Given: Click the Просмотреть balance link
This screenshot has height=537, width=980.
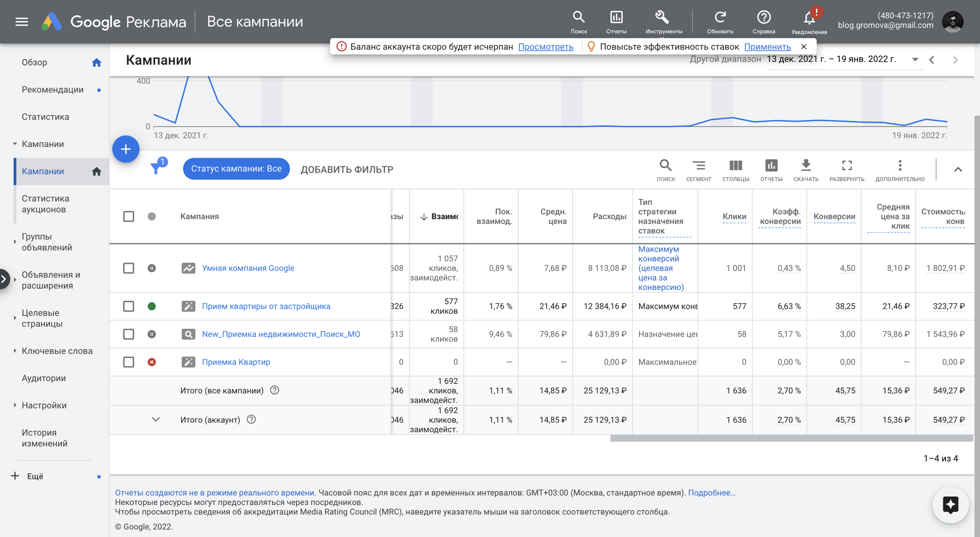Looking at the screenshot, I should click(x=546, y=46).
